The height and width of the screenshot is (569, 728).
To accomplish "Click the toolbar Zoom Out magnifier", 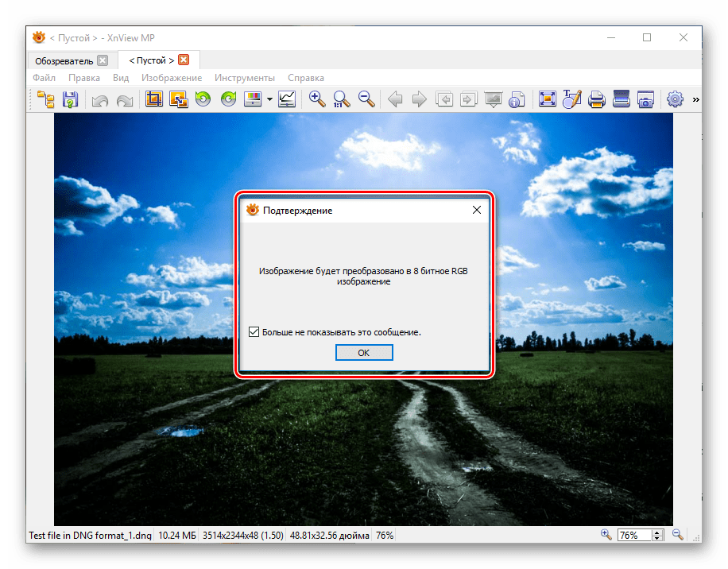I will point(366,99).
